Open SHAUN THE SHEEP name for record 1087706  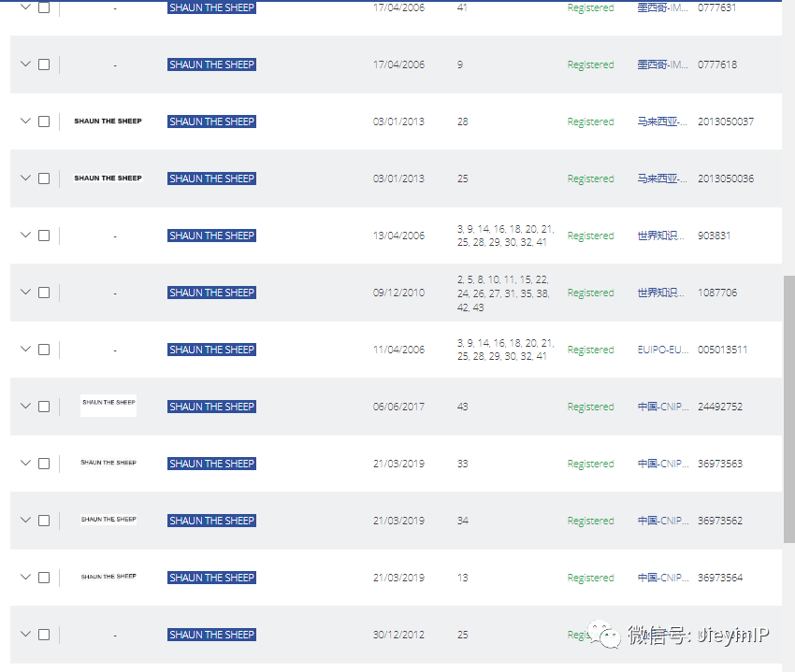pyautogui.click(x=211, y=293)
